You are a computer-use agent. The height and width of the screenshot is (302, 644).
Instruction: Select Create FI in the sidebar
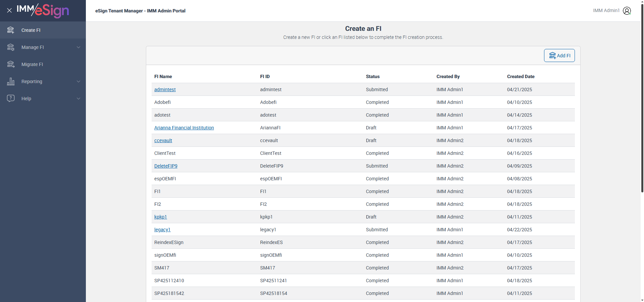pyautogui.click(x=31, y=30)
